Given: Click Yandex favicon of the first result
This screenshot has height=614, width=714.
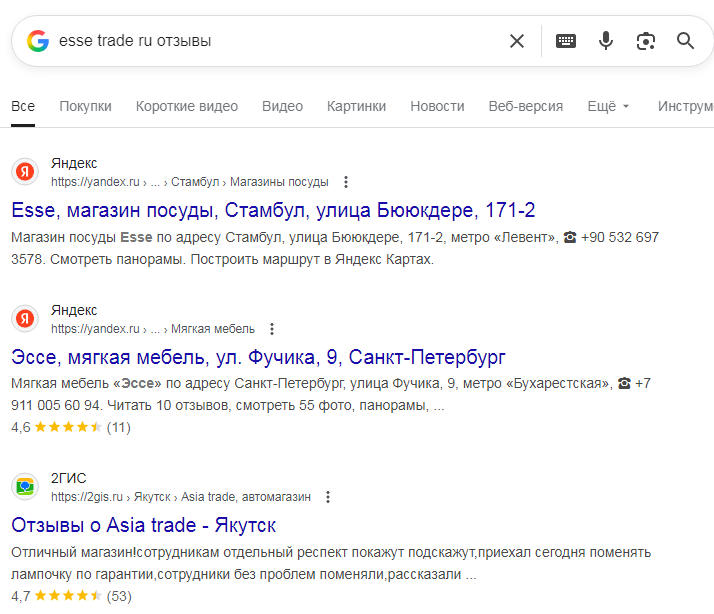Looking at the screenshot, I should 25,172.
